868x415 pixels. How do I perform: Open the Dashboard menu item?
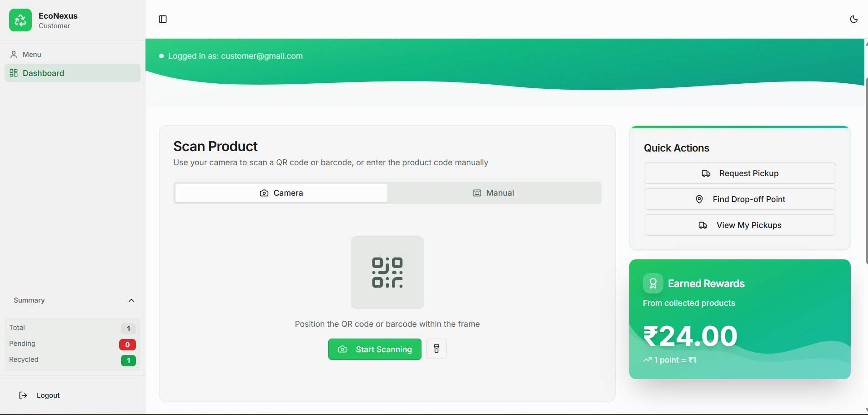tap(72, 73)
